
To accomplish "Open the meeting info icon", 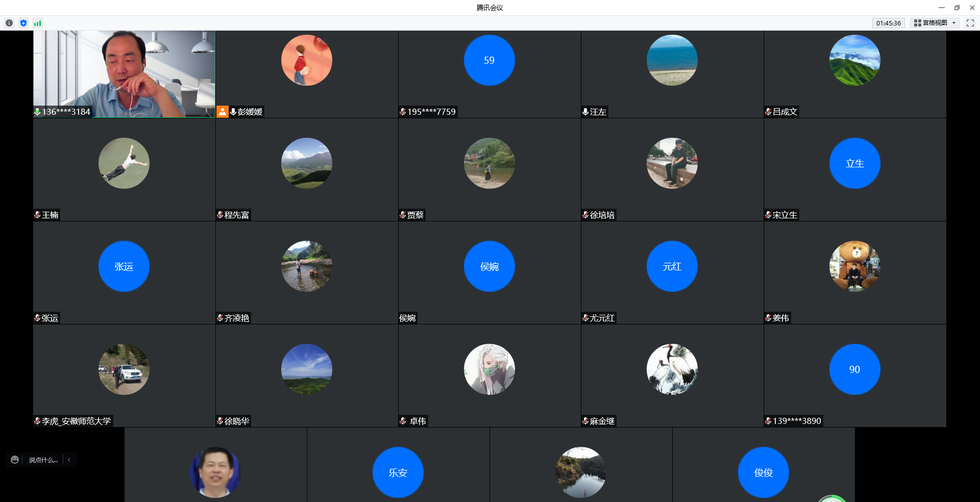I will tap(9, 23).
